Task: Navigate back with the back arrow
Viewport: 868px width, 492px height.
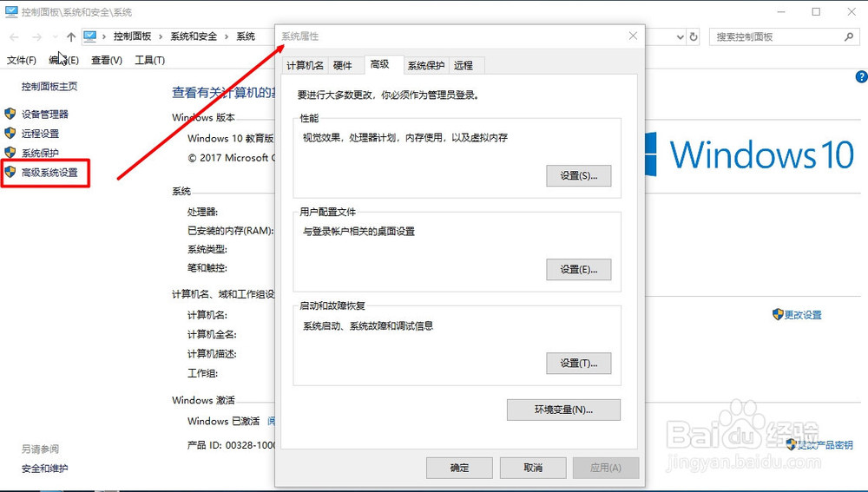Action: tap(15, 37)
